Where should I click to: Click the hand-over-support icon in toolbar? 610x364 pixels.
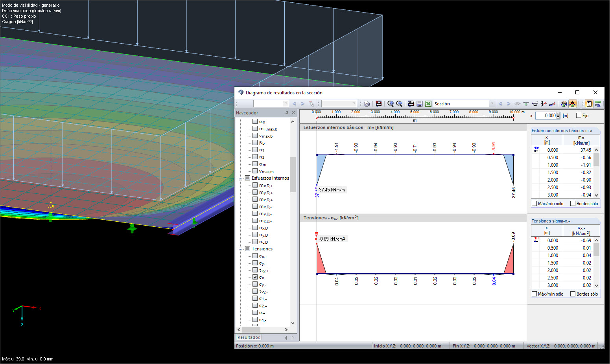pyautogui.click(x=564, y=104)
